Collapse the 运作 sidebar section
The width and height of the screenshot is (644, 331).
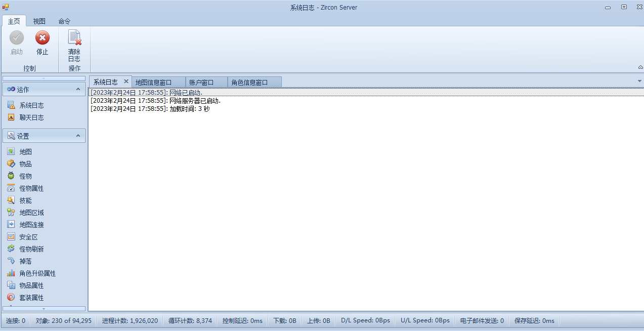tap(78, 89)
